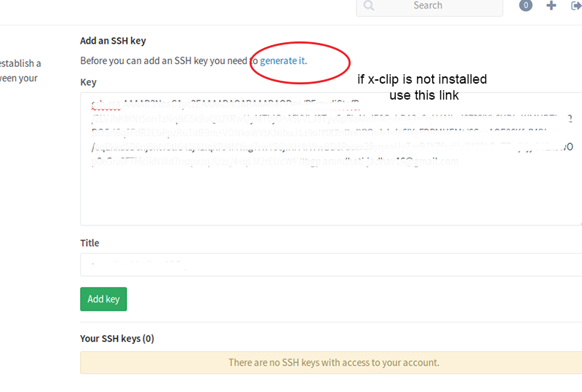Open the 'generate it' link
Image resolution: width=582 pixels, height=392 pixels.
click(283, 60)
